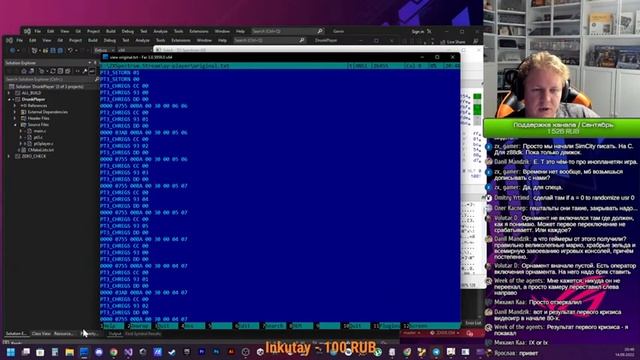Viewport: 640px width, 360px height.
Task: Open File Explorer from taskbar
Action: 69,352
